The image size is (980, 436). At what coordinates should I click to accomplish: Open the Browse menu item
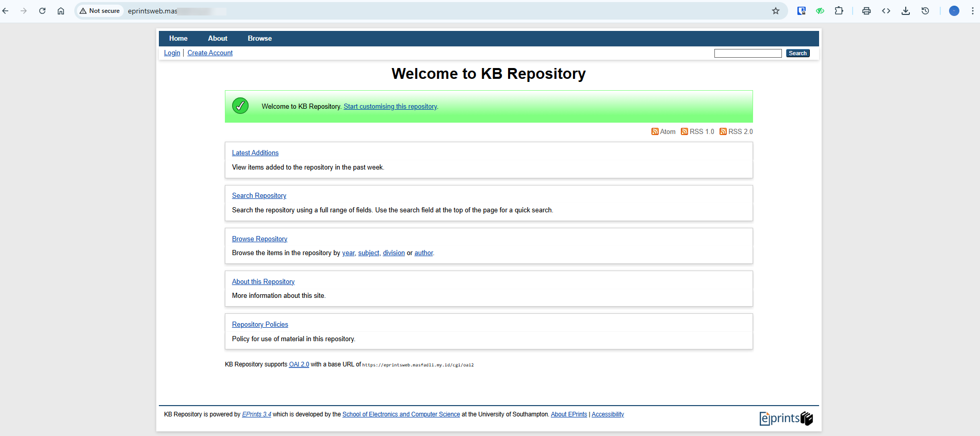pos(259,39)
